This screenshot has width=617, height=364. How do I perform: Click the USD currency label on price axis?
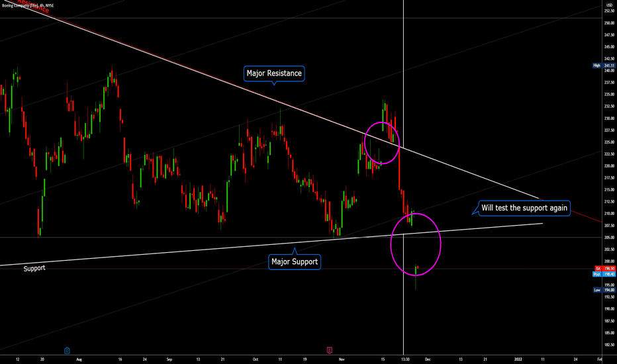(x=609, y=5)
